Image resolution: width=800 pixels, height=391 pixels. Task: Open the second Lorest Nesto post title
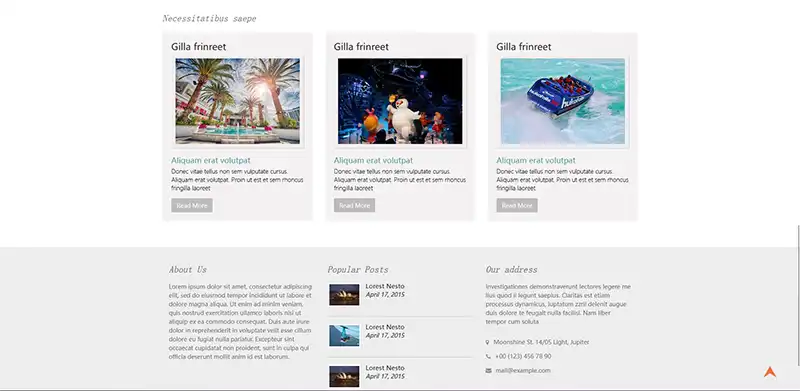[x=385, y=327]
